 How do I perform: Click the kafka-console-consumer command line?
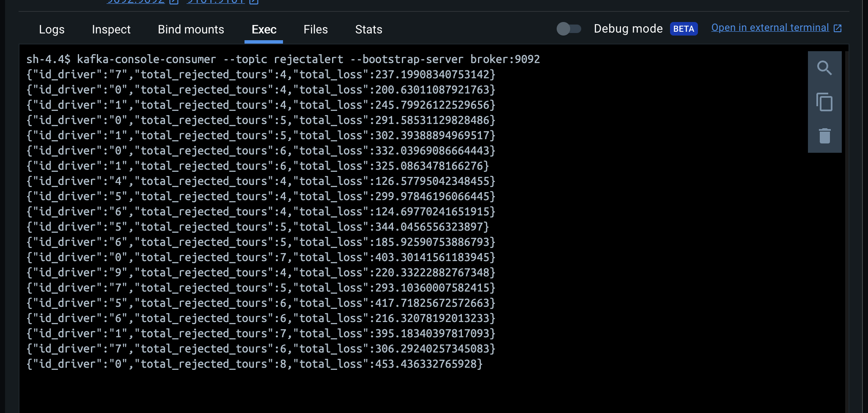(x=283, y=59)
